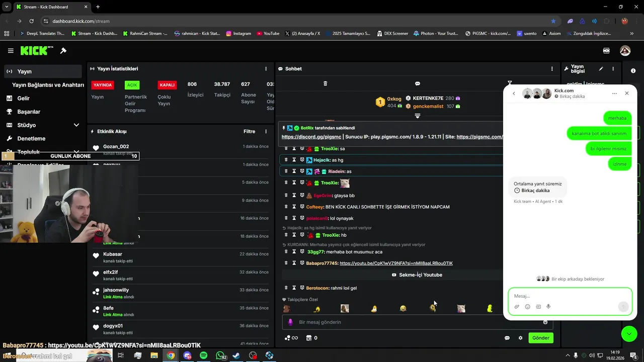Open Yayın İstatistikleri three-dot options
The width and height of the screenshot is (644, 362).
coord(266,69)
